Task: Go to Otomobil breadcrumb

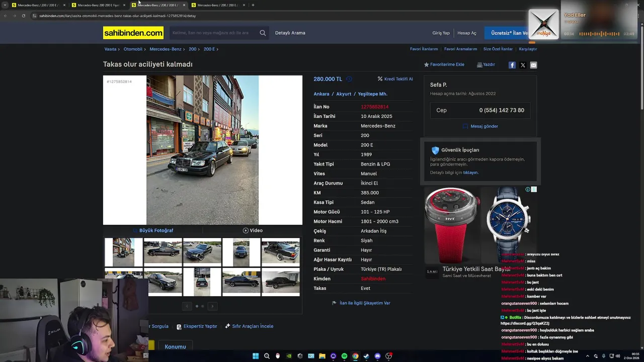Action: coord(133,49)
